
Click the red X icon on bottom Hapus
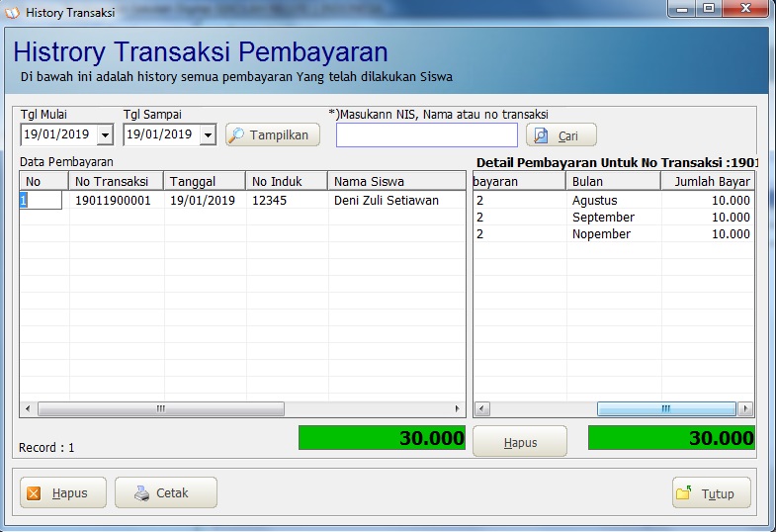tap(35, 492)
